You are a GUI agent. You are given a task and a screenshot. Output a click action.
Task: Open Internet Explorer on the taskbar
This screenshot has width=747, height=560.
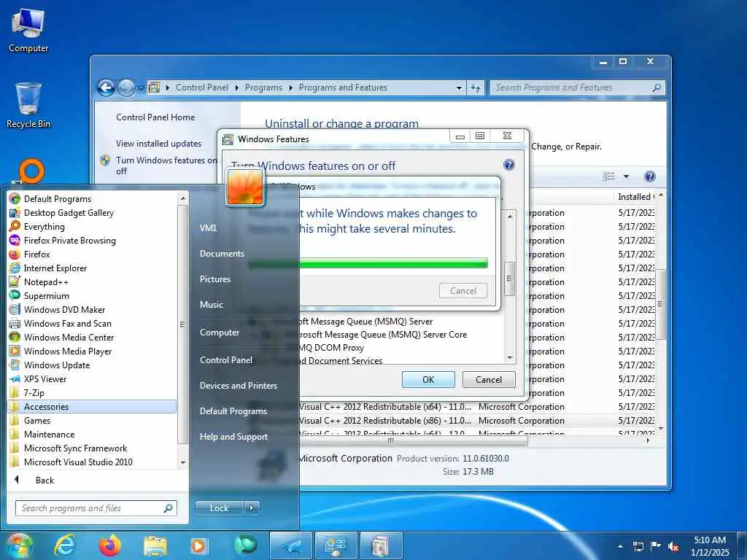pos(64,545)
